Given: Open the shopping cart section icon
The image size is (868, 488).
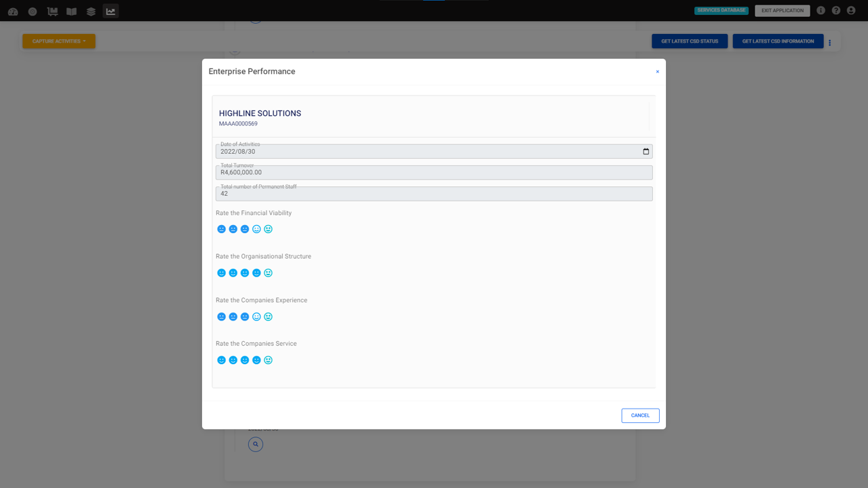Looking at the screenshot, I should click(x=51, y=10).
